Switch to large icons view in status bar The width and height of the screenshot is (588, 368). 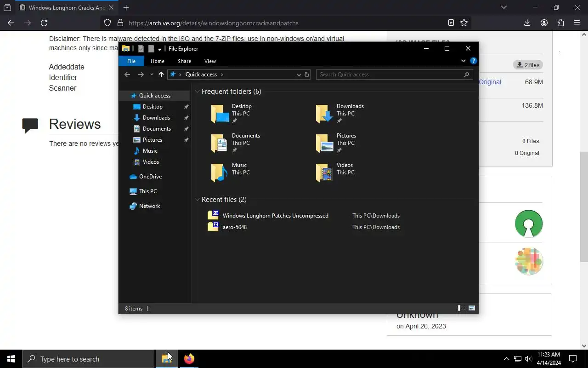472,308
